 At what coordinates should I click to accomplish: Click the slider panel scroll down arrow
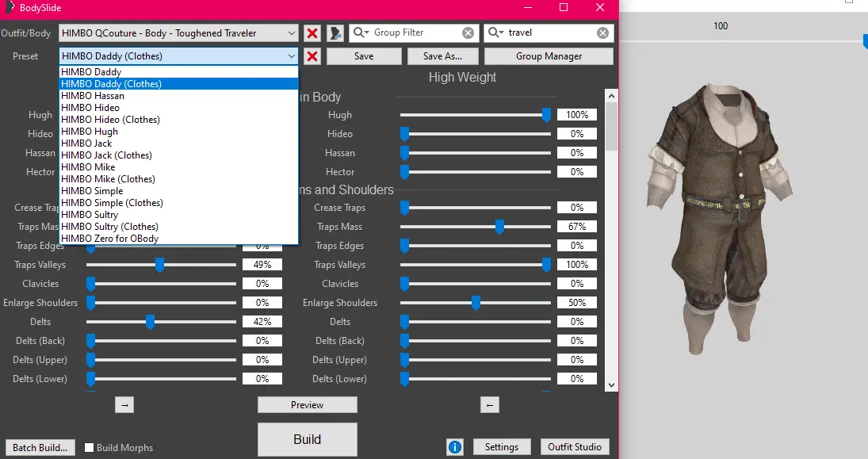pyautogui.click(x=611, y=385)
